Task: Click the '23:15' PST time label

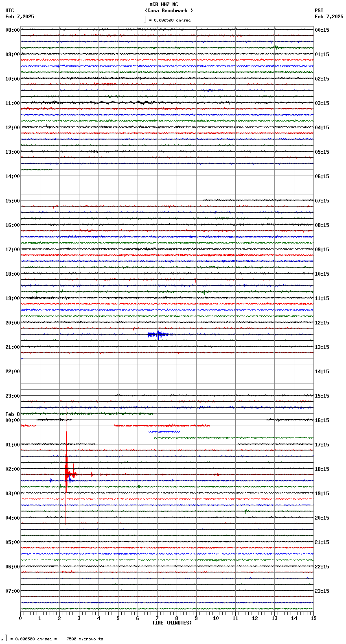Action: [x=322, y=591]
